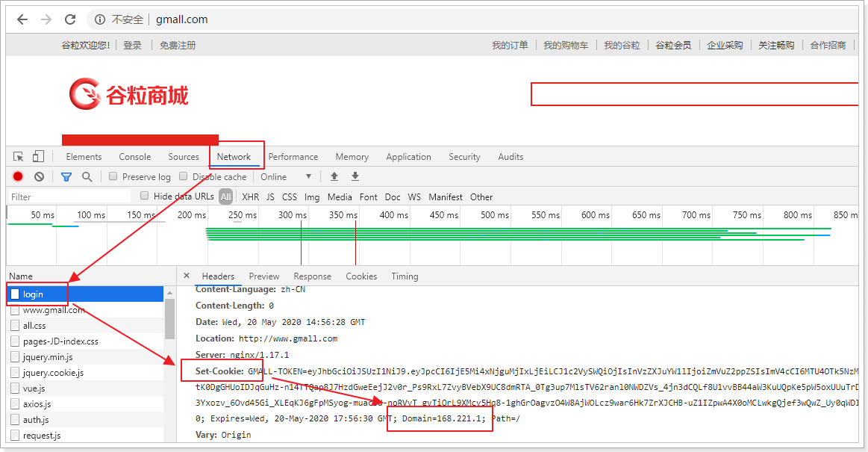Stop recording the network log
This screenshot has height=452, width=868.
coord(18,177)
